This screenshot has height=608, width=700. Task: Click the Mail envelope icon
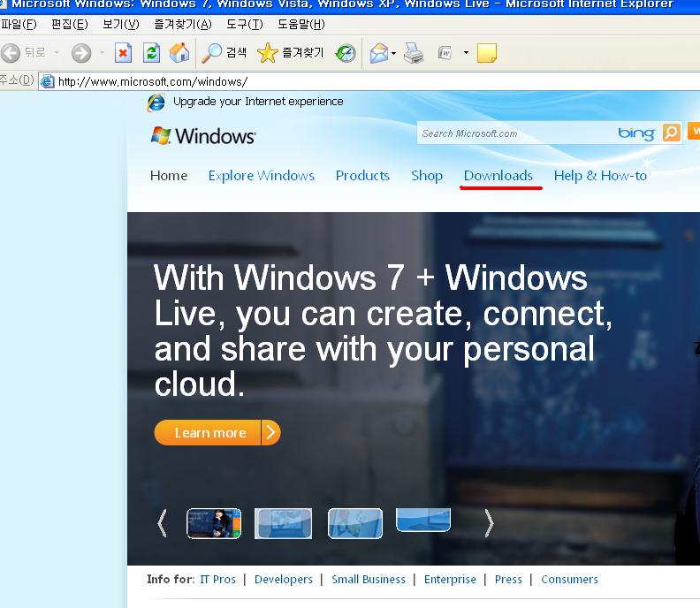point(379,53)
